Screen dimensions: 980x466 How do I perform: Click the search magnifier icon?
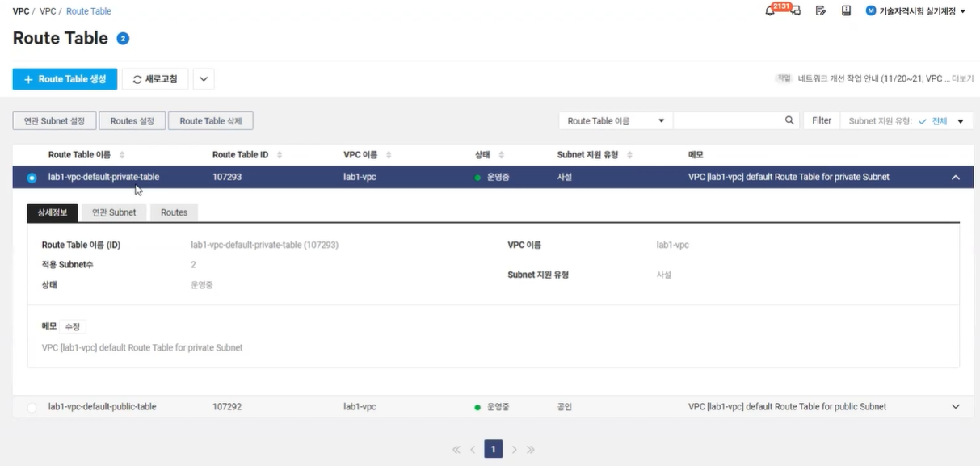tap(789, 120)
